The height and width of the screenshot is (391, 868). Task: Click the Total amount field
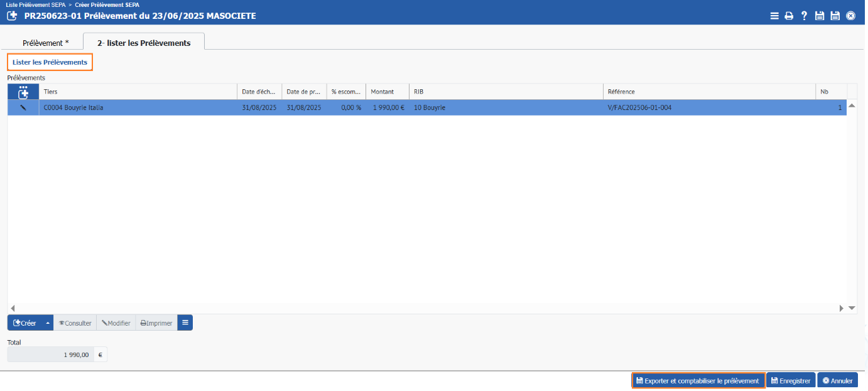51,355
